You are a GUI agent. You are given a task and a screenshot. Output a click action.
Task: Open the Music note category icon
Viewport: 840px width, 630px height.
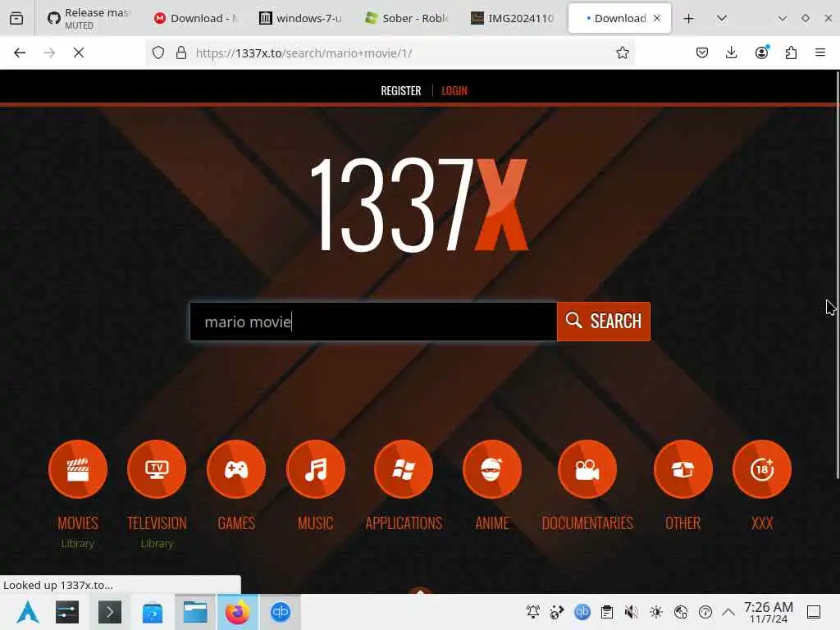click(x=316, y=469)
